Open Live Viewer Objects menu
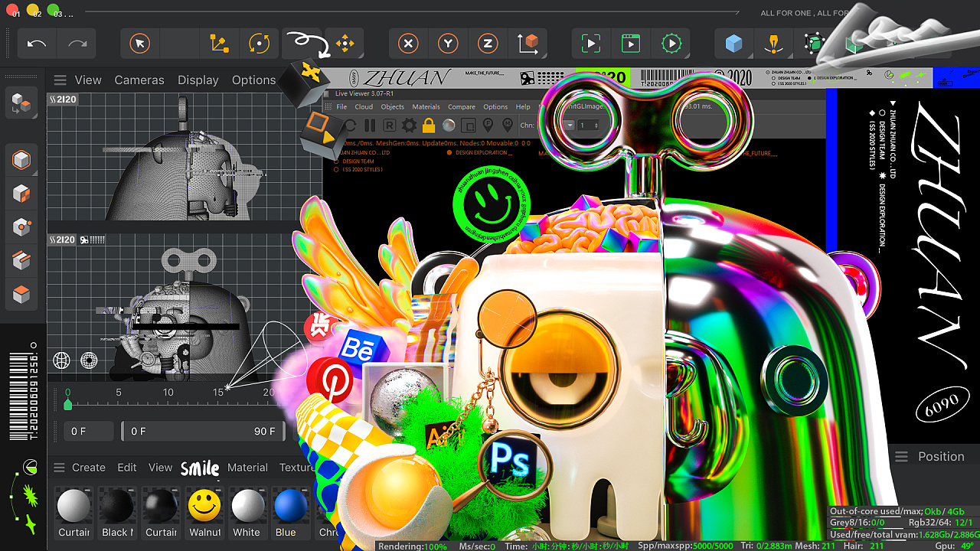 click(x=393, y=107)
